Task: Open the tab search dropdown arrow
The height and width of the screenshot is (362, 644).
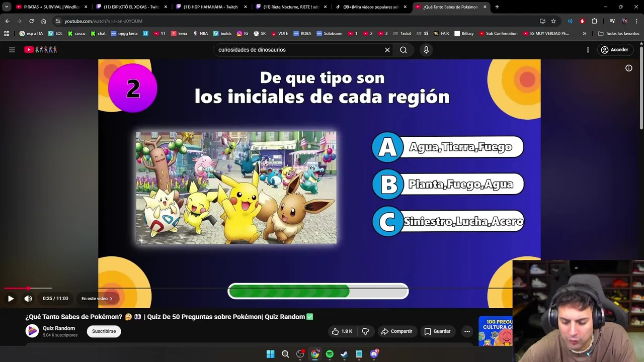Action: 7,7
